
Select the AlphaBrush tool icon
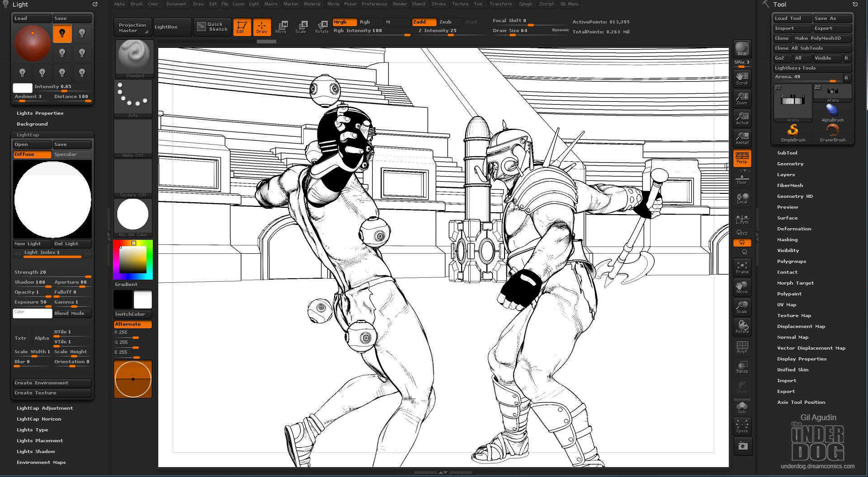[832, 113]
